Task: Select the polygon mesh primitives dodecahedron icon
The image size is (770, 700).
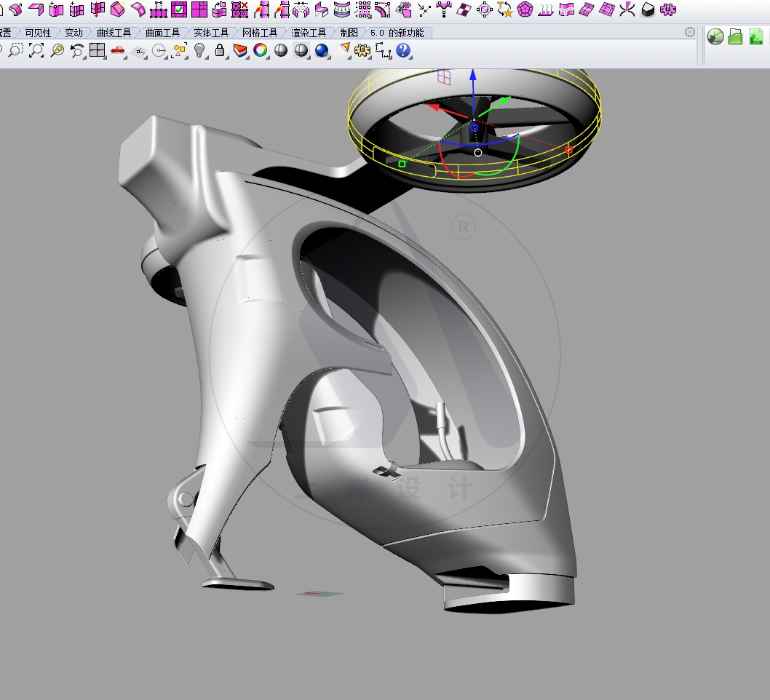Action: coord(524,9)
